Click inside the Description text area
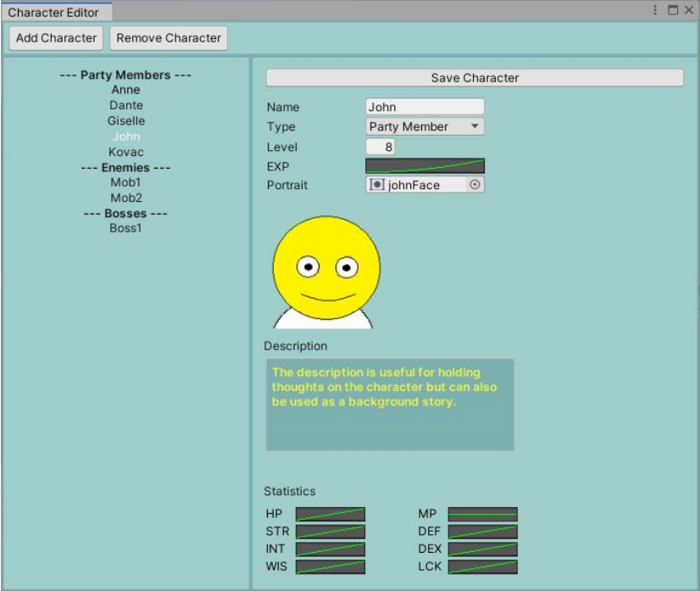The image size is (700, 591). tap(390, 404)
